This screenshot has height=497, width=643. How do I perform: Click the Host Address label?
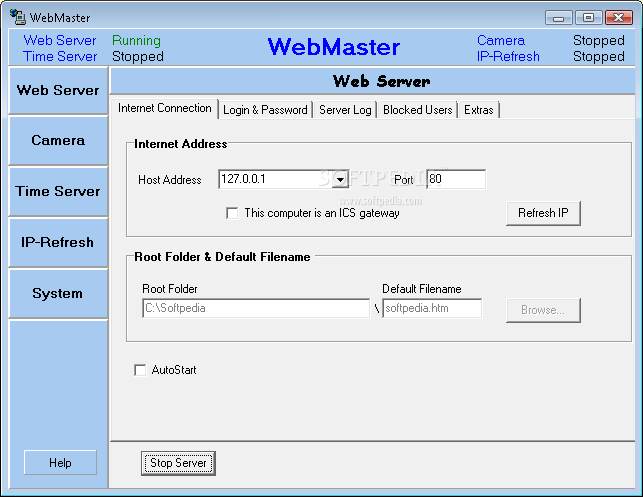point(170,180)
